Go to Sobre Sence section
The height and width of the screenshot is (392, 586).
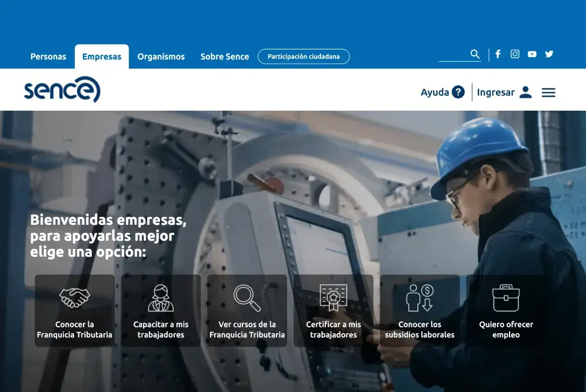[225, 57]
